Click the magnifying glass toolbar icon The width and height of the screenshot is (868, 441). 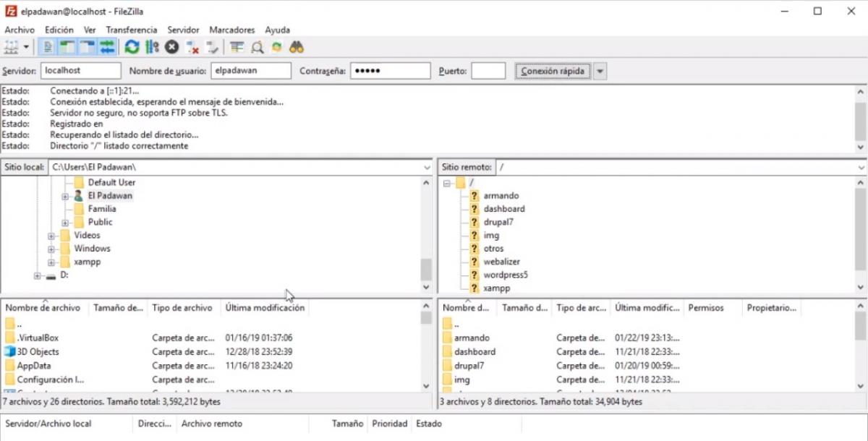coord(257,48)
